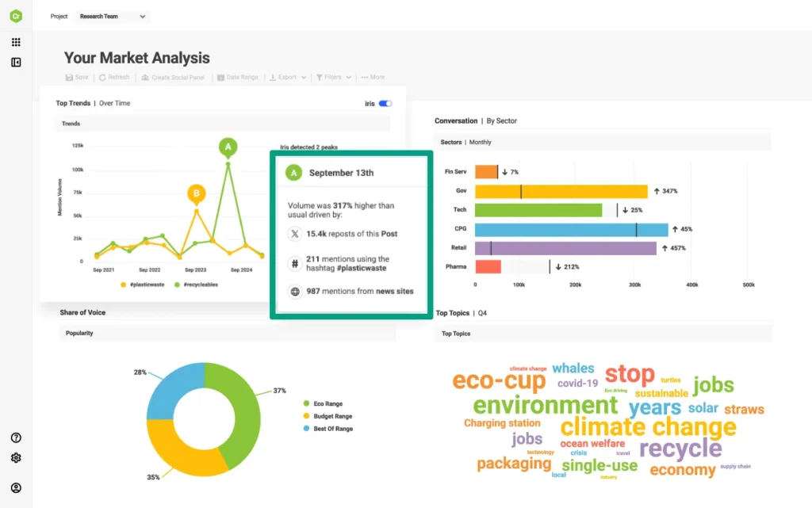Select the Export download icon
This screenshot has height=508, width=812.
[273, 77]
